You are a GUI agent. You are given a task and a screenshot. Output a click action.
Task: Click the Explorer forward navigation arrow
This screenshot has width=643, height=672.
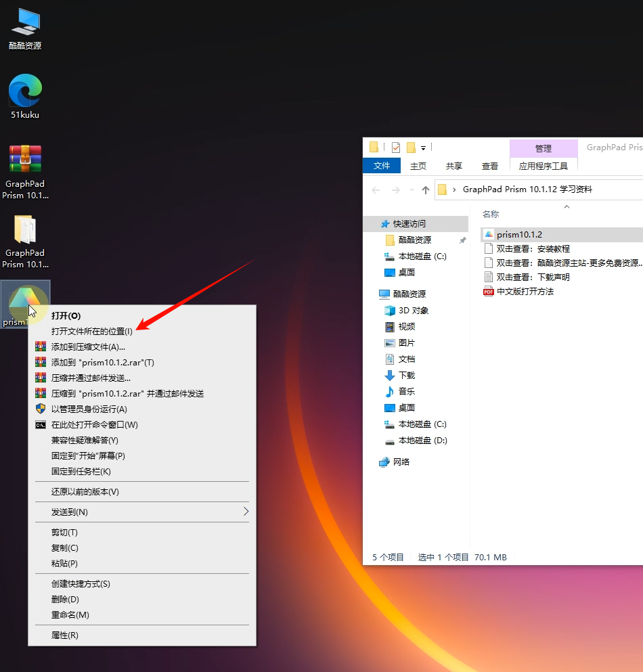point(396,190)
